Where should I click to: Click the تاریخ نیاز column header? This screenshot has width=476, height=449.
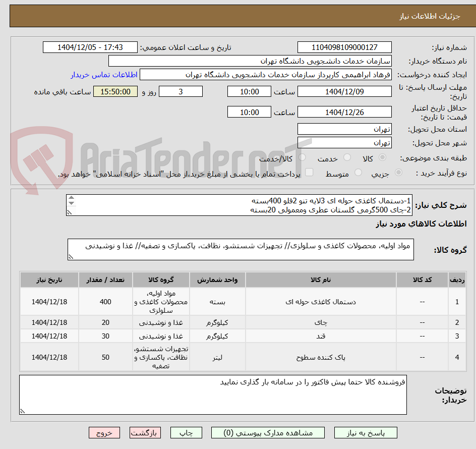click(x=49, y=280)
